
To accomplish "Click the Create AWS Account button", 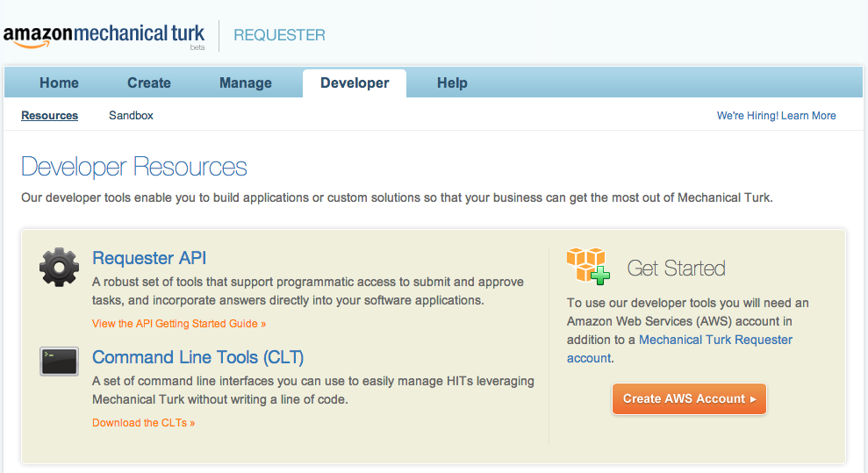I will pyautogui.click(x=689, y=399).
